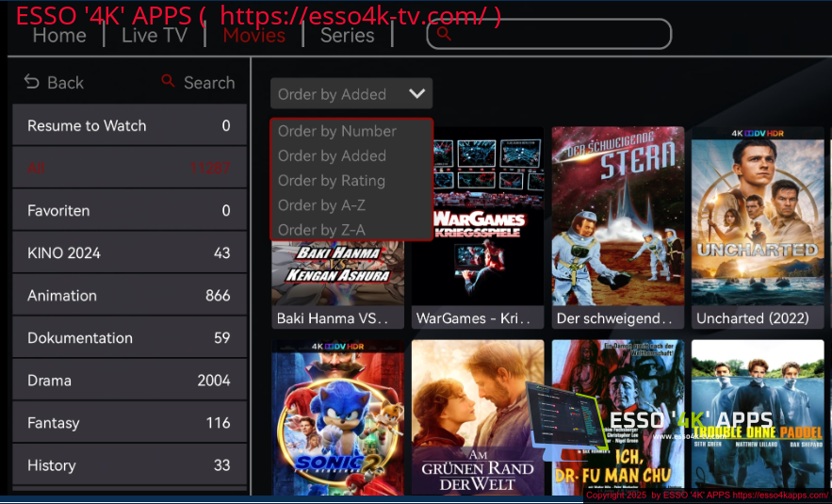Click the red Search magnifier in sidebar
Viewport: 832px width, 504px height.
click(168, 81)
